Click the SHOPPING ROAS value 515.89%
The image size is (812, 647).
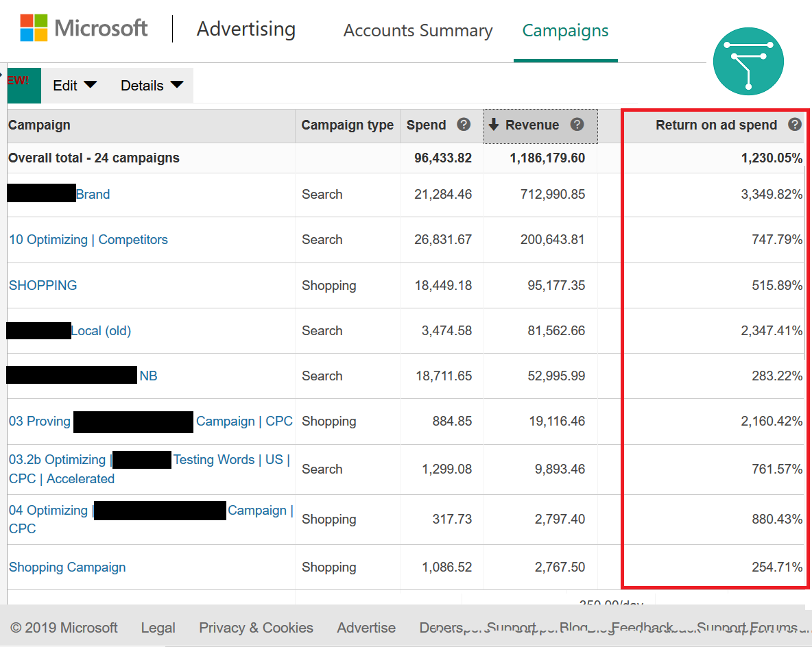click(777, 285)
